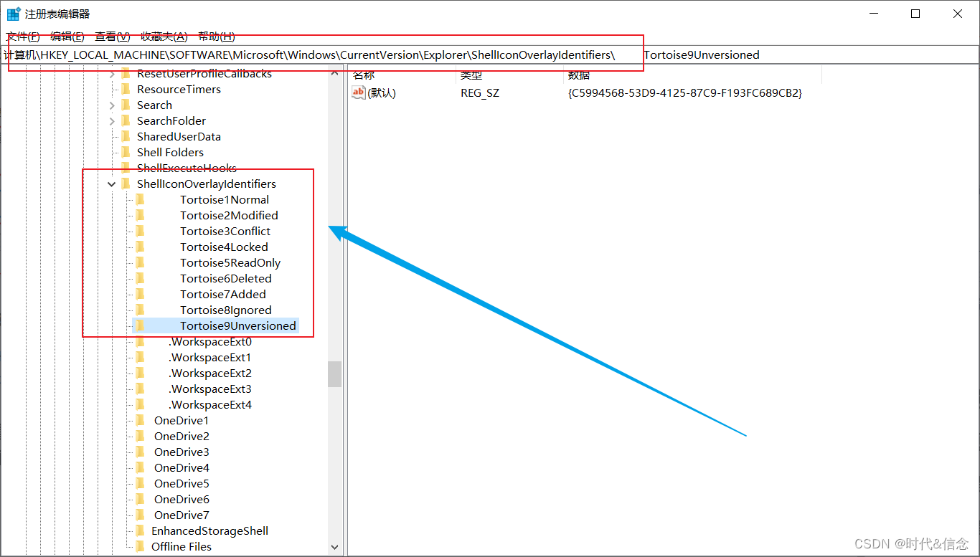The height and width of the screenshot is (557, 980).
Task: Expand the Search key
Action: [x=112, y=105]
